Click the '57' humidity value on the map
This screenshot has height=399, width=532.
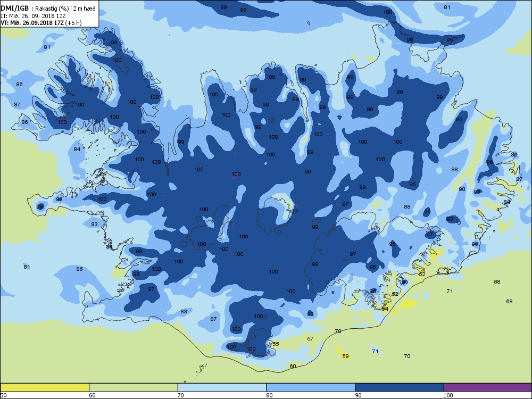pos(311,338)
